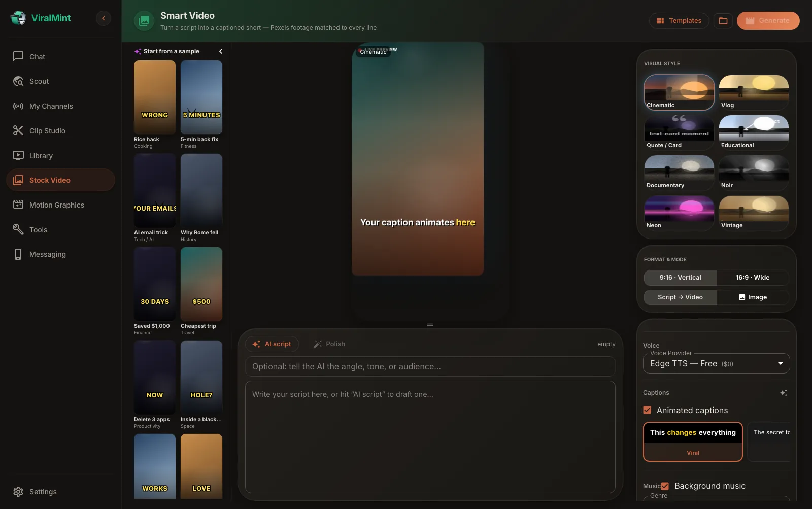812x509 pixels.
Task: Switch to Image mode
Action: pos(753,297)
